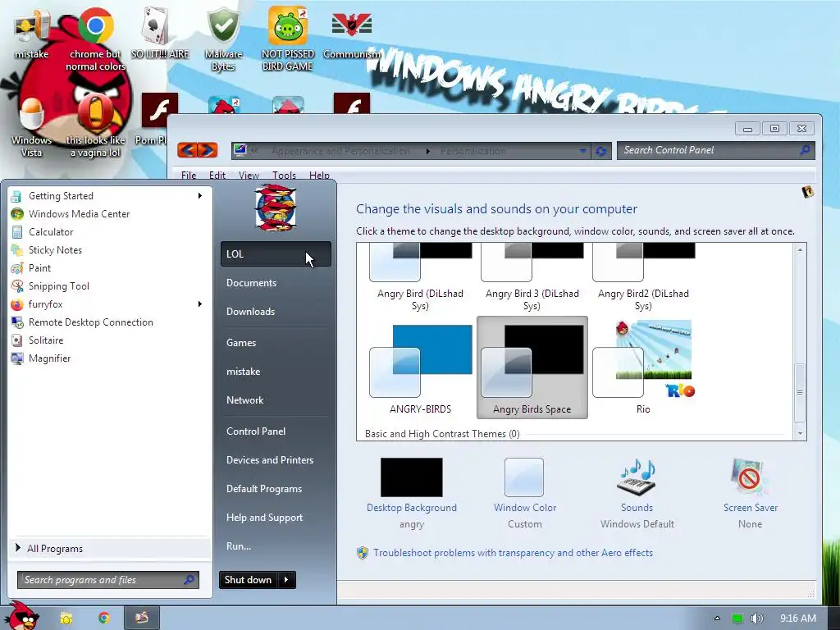Open the Shut down options arrow
Viewport: 840px width, 630px height.
[286, 580]
